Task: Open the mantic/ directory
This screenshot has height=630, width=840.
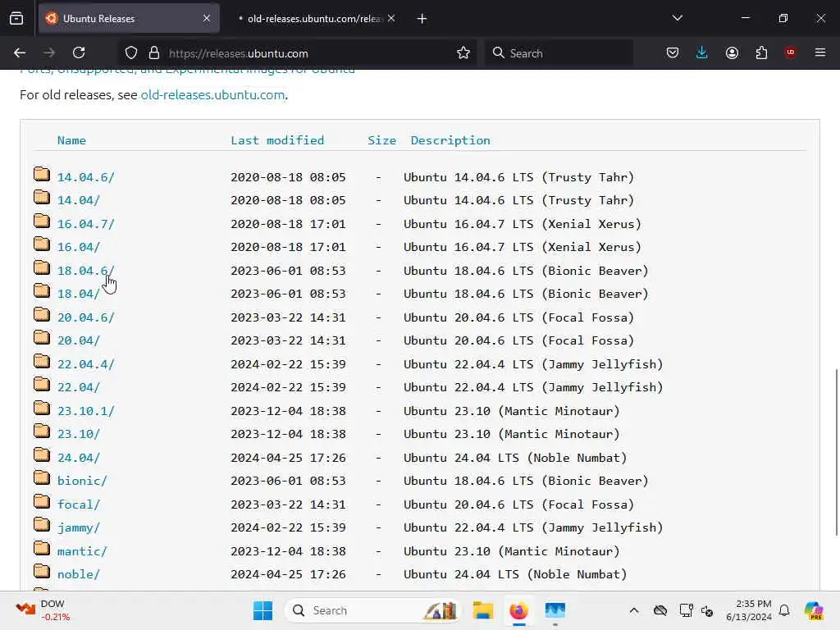Action: click(x=82, y=550)
